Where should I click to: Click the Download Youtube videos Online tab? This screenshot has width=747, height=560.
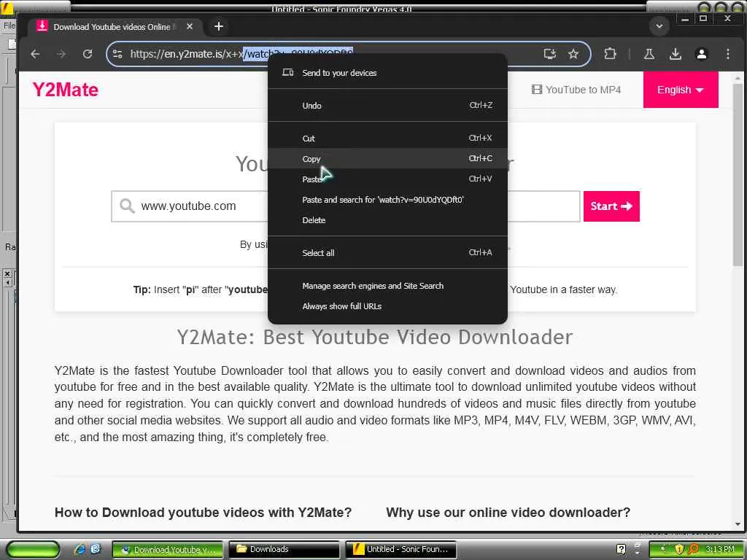[113, 27]
